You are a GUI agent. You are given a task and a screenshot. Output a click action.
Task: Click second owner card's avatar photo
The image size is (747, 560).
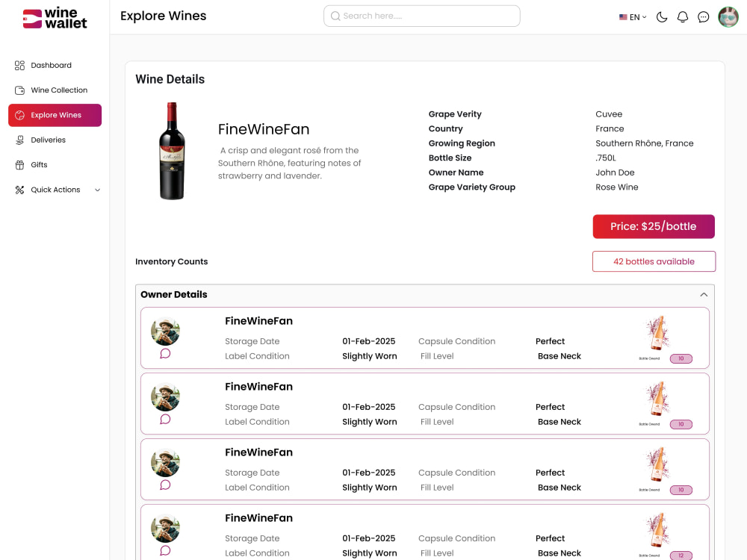[165, 397]
